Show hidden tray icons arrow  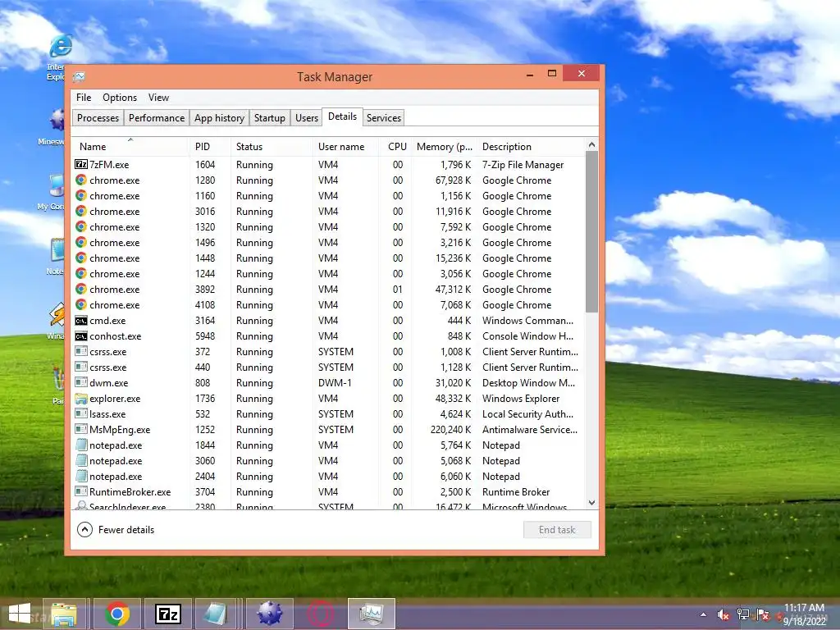pyautogui.click(x=703, y=615)
